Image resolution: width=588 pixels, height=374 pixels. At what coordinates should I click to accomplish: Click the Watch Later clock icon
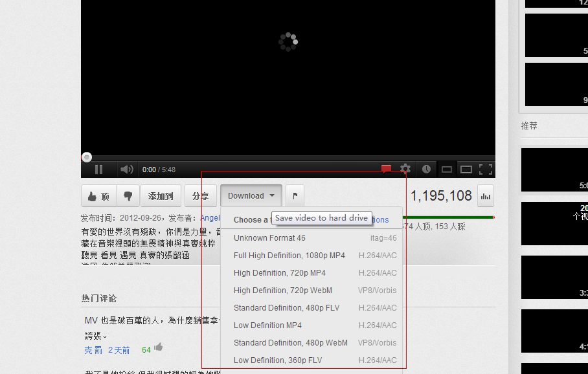pos(426,170)
